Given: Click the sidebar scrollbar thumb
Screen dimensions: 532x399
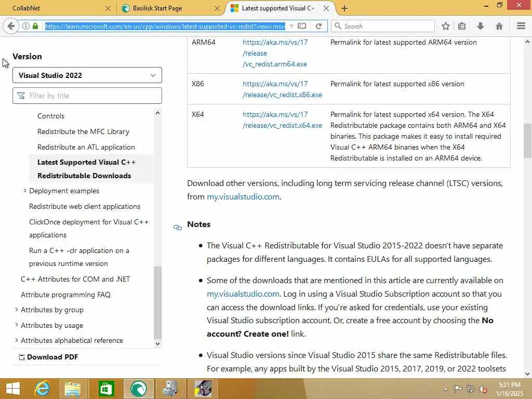Looking at the screenshot, I should pos(157,302).
